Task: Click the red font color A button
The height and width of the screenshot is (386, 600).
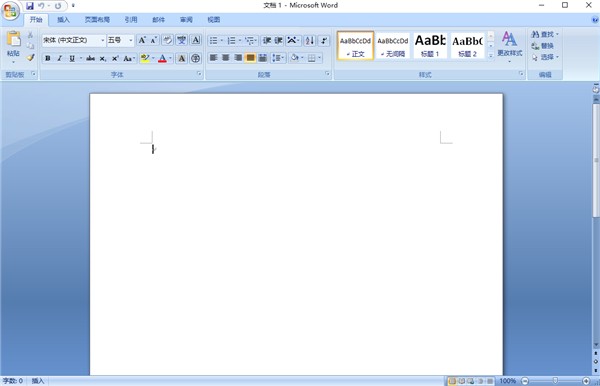Action: pyautogui.click(x=162, y=58)
